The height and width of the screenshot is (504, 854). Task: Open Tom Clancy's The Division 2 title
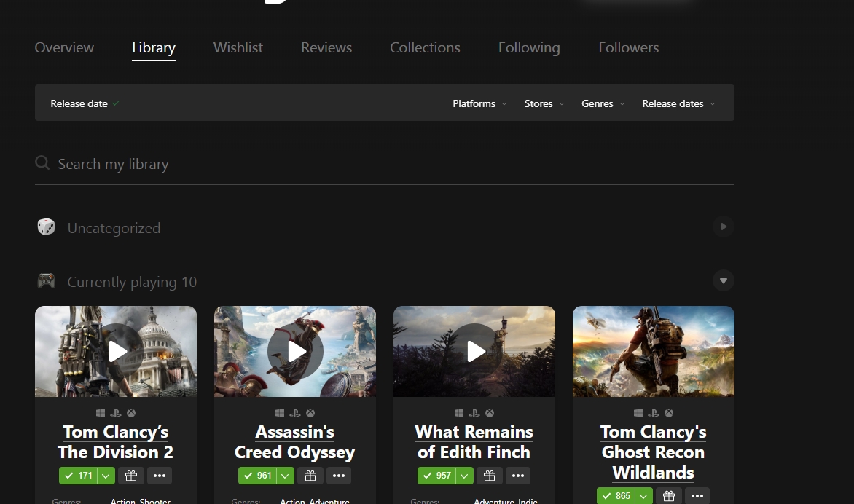[115, 442]
